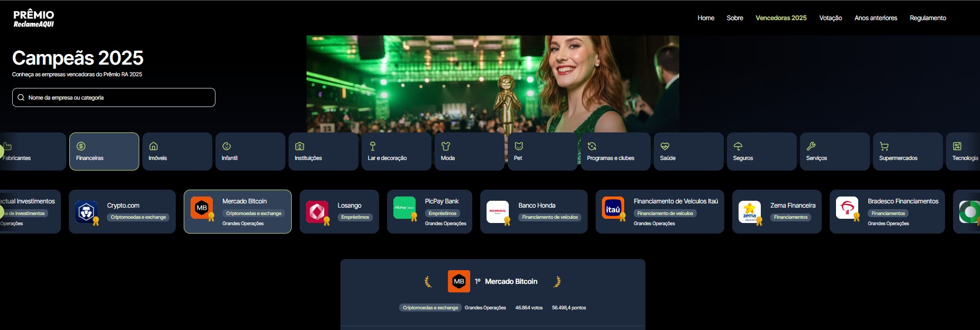The height and width of the screenshot is (330, 980).
Task: Open the Crypto.com company logo
Action: pyautogui.click(x=86, y=212)
